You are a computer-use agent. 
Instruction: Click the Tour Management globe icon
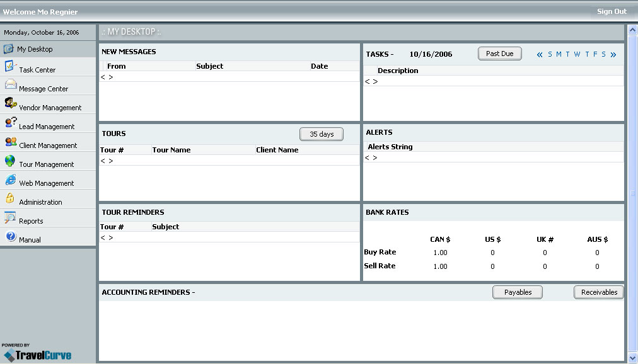click(10, 161)
